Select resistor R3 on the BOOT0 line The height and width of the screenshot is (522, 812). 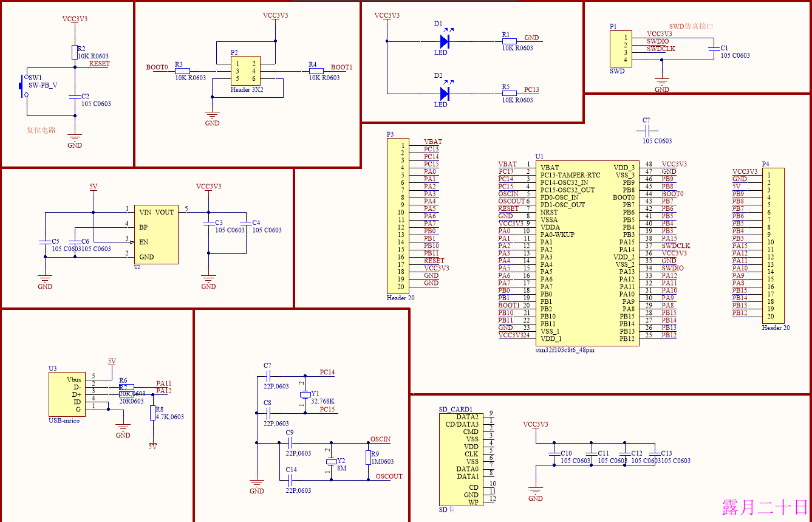coord(182,70)
